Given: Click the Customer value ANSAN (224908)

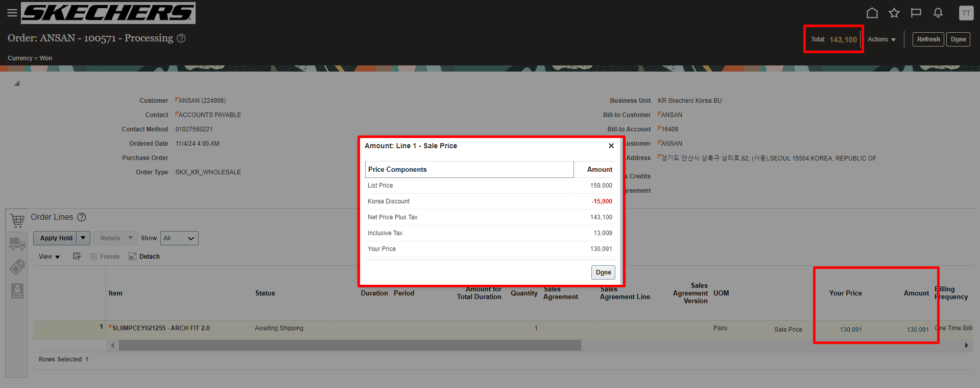Looking at the screenshot, I should pyautogui.click(x=202, y=101).
